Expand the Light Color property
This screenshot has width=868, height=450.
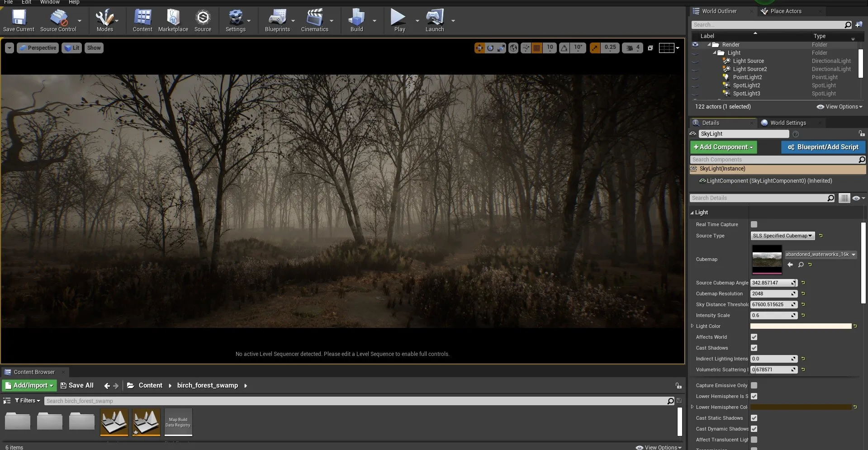(692, 326)
